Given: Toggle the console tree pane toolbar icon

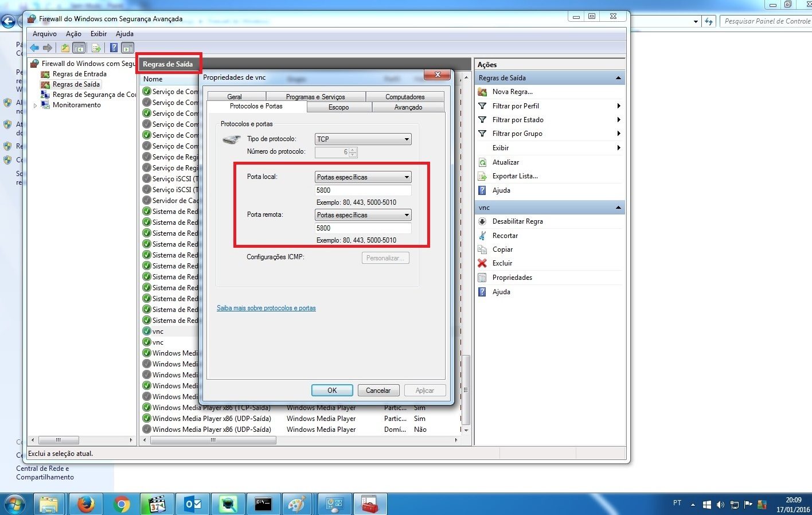Looking at the screenshot, I should (79, 48).
